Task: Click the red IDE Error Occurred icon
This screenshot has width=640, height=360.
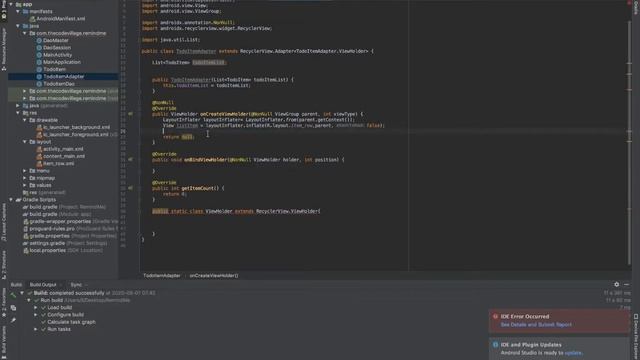Action: tap(495, 316)
